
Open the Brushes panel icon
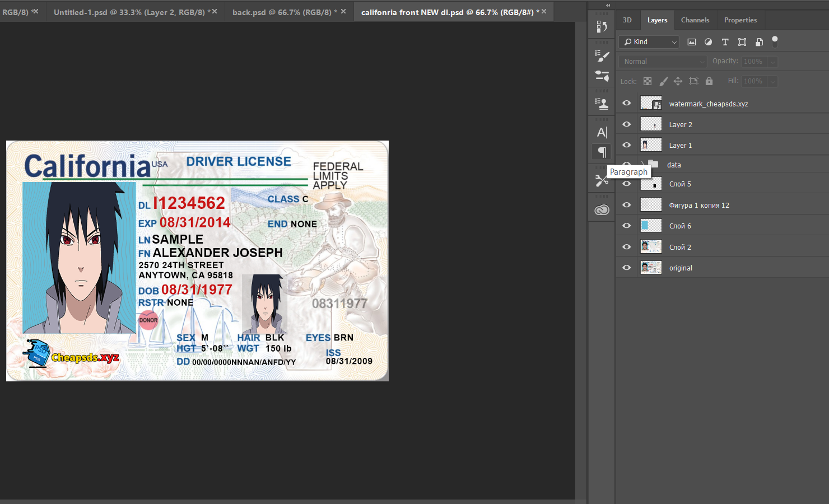click(x=602, y=55)
